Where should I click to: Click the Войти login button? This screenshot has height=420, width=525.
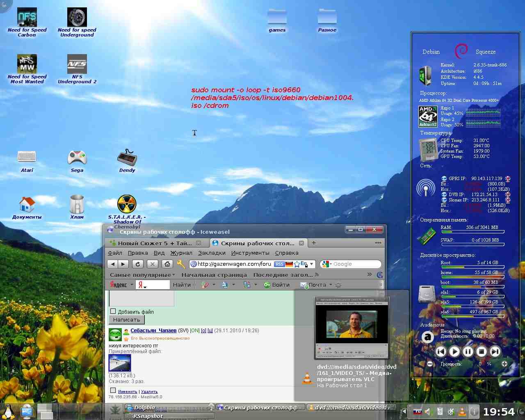277,285
